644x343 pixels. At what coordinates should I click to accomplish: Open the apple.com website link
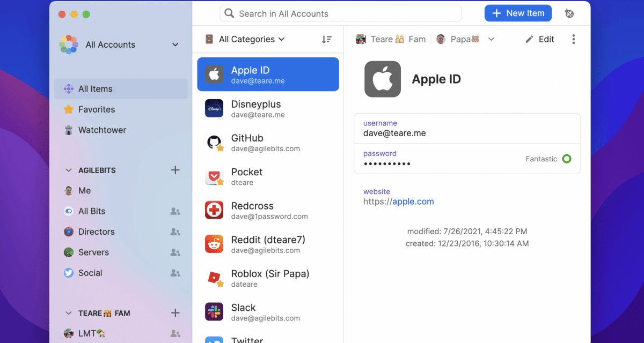click(x=413, y=202)
